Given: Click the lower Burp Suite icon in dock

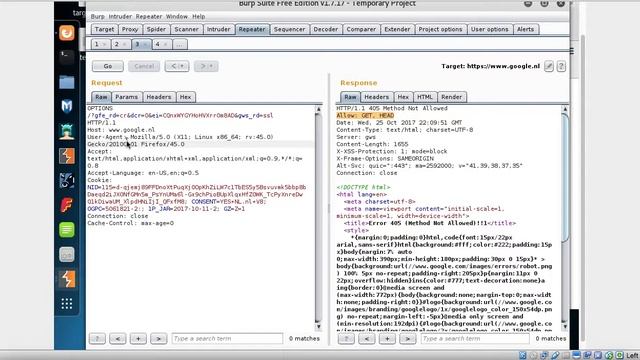Looking at the screenshot, I should 67,279.
